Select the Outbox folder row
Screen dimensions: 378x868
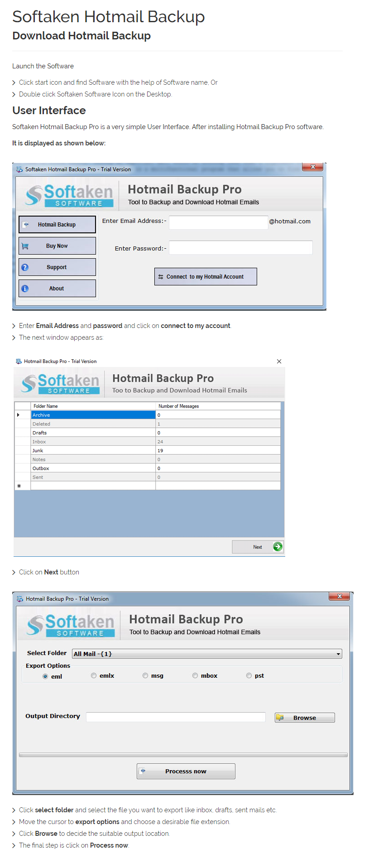148,468
